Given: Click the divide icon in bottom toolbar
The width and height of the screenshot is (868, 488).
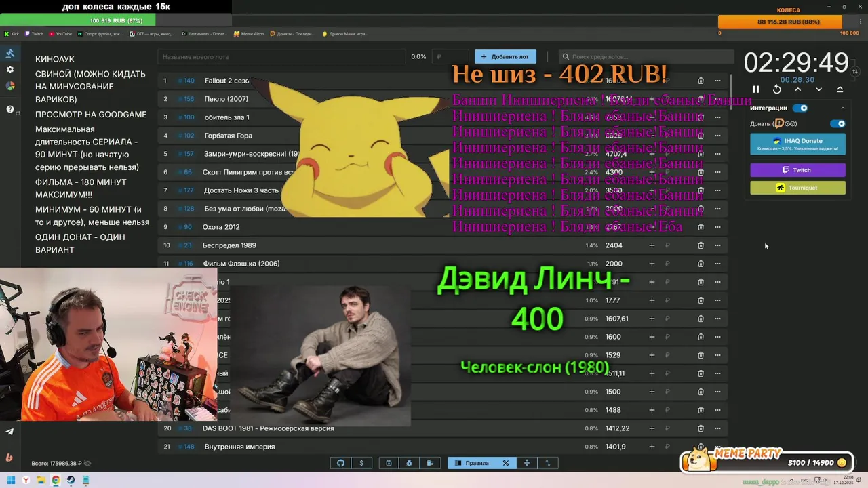Looking at the screenshot, I should 526,463.
